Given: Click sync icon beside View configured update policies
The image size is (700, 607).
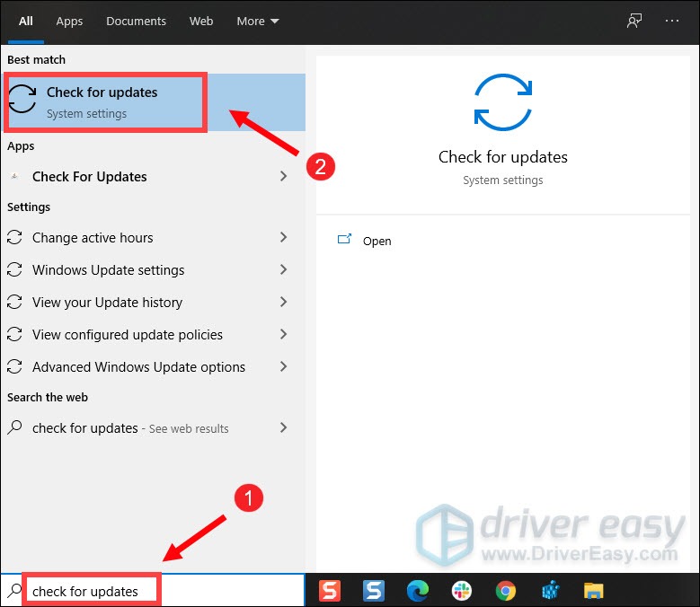Looking at the screenshot, I should coord(14,335).
